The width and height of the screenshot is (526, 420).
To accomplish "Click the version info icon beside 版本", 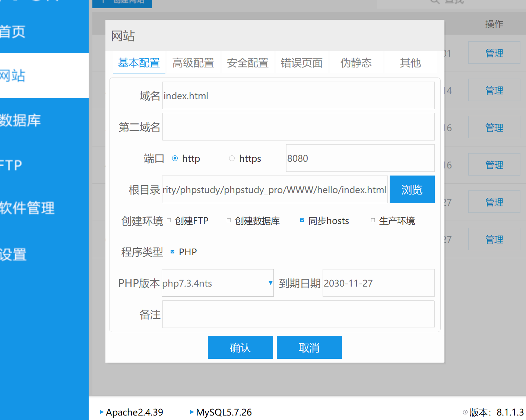I will tap(465, 412).
